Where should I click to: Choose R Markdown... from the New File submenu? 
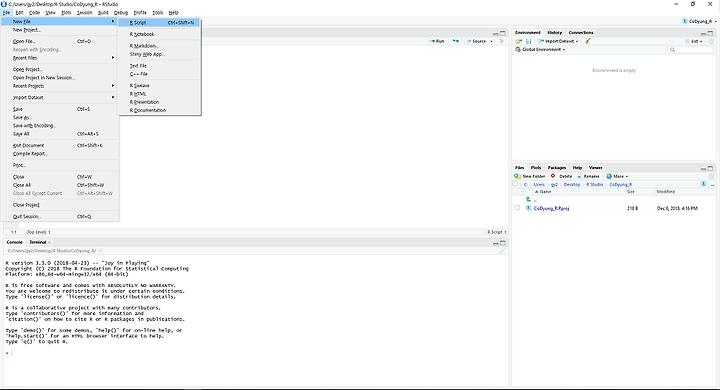pos(159,46)
